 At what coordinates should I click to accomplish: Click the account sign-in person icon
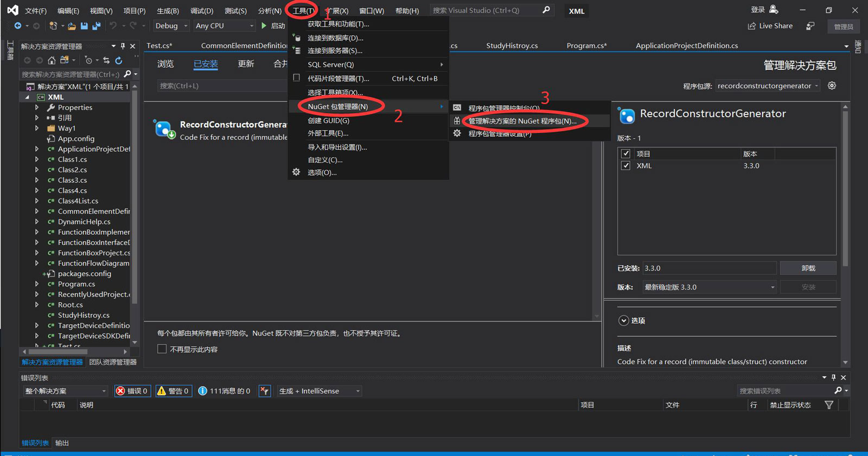point(774,10)
